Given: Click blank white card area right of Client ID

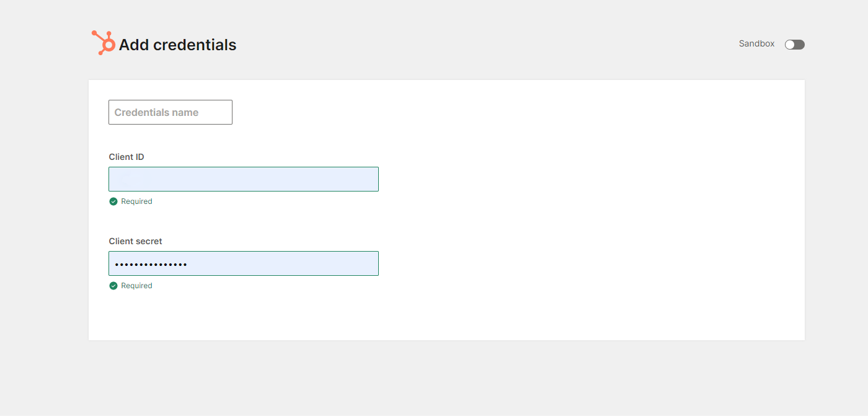Looking at the screenshot, I should point(558,180).
